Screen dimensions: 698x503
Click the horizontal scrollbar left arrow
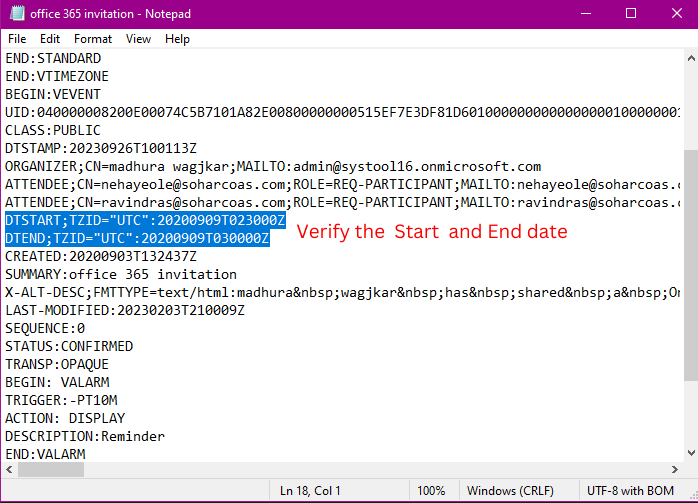[x=9, y=469]
